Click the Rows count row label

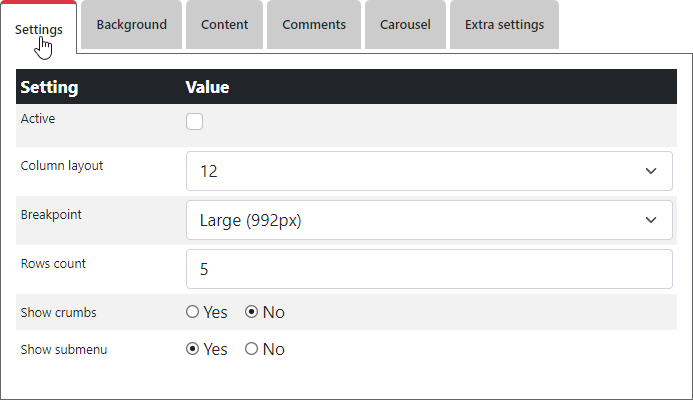pyautogui.click(x=53, y=264)
